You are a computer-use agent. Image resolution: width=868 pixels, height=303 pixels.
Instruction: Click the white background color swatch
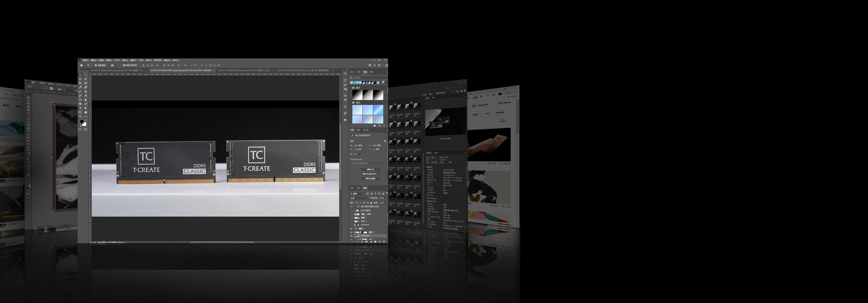tap(85, 124)
